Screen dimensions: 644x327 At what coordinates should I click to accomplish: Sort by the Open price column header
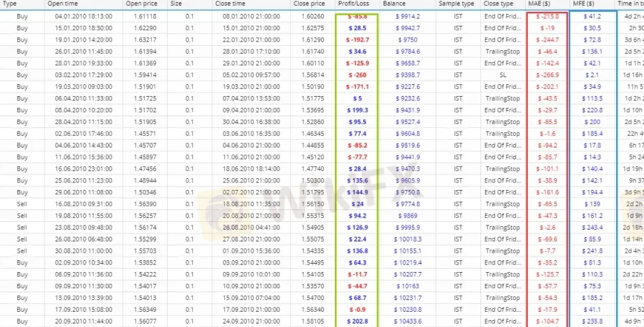141,3
